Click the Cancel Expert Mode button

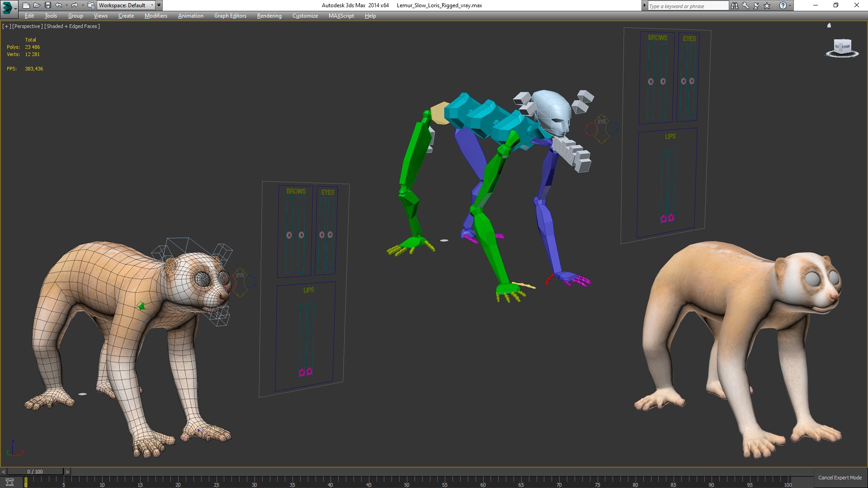point(840,478)
